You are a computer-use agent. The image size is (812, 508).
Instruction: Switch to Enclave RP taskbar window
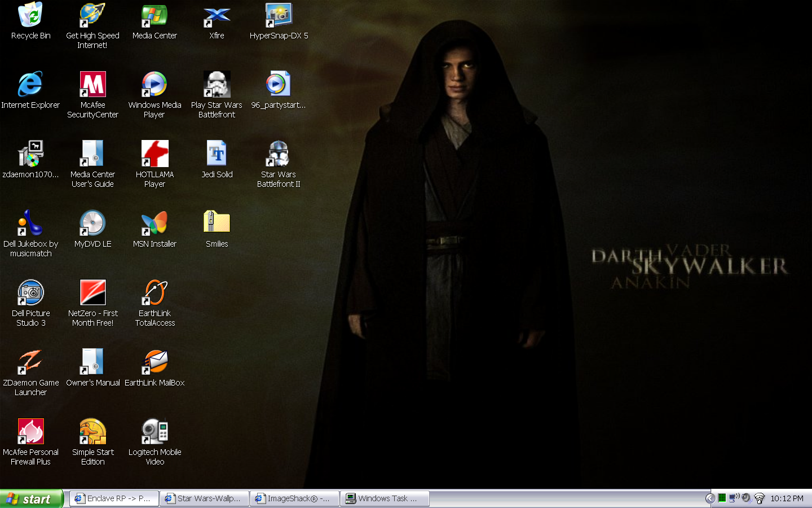click(114, 498)
